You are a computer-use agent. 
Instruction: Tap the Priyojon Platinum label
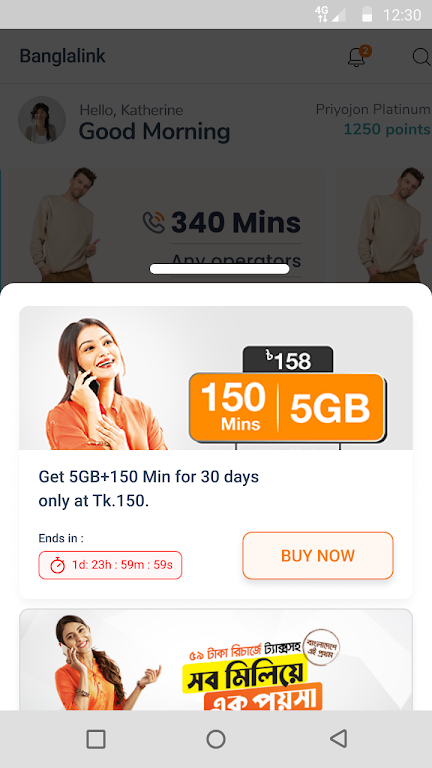[x=373, y=109]
